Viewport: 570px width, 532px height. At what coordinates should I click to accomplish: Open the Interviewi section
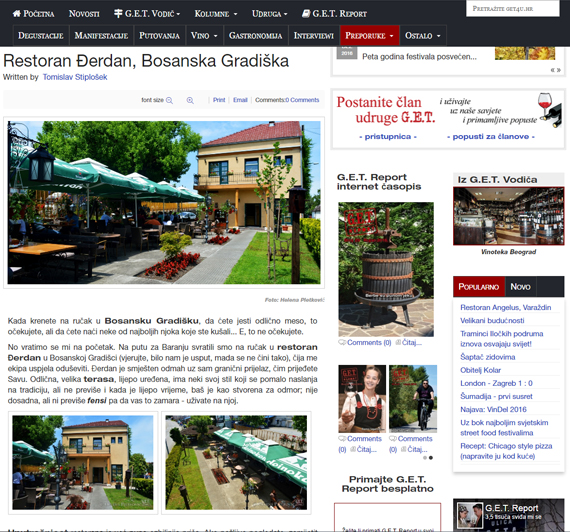click(x=314, y=36)
